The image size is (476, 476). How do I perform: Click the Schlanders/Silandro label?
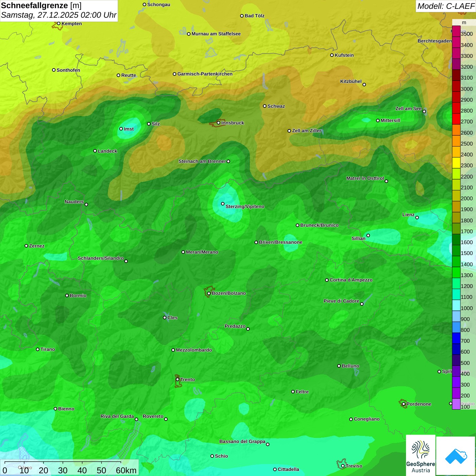point(101,258)
